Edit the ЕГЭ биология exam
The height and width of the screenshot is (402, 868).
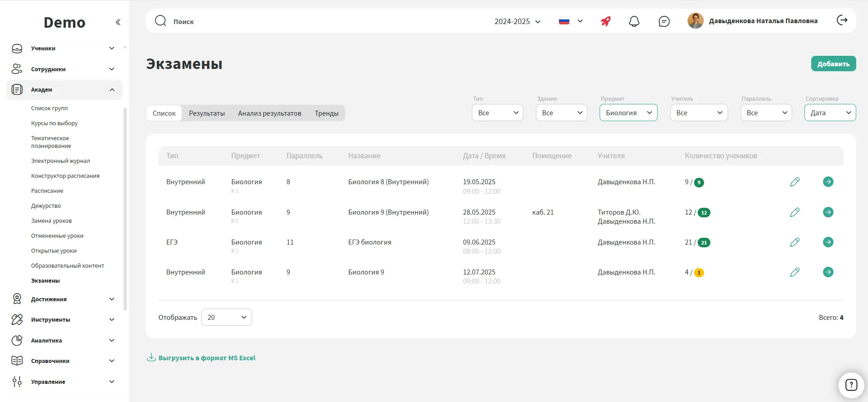click(794, 242)
